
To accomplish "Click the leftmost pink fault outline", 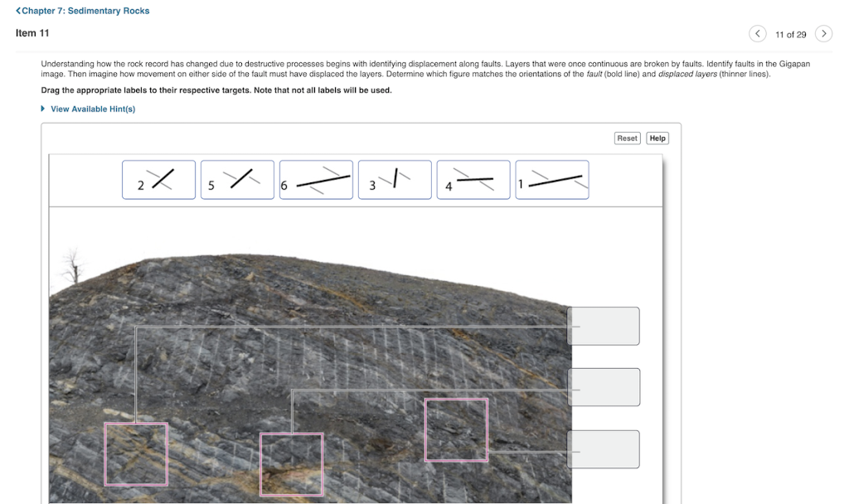I will [135, 453].
